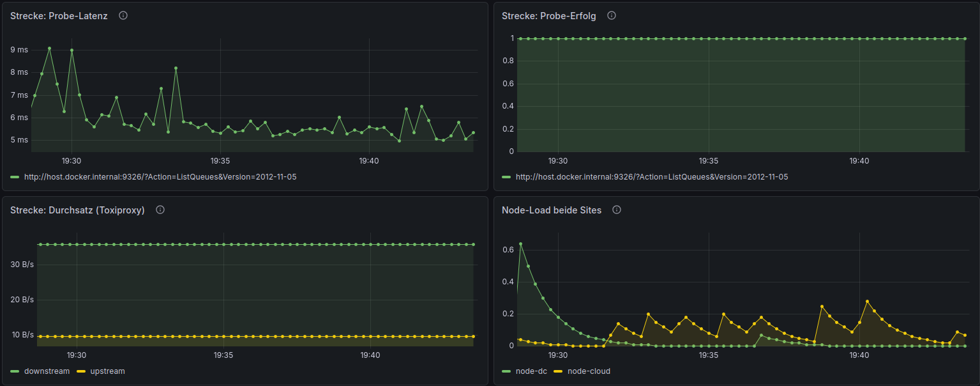Screen dimensions: 980x386
Task: Click green swatch beside node-dc legend
Action: [x=506, y=371]
